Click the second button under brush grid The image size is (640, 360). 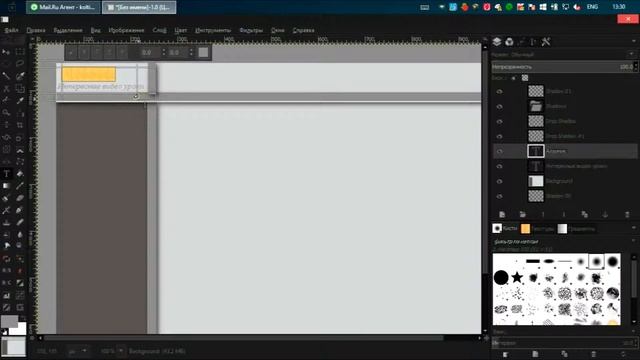535,354
